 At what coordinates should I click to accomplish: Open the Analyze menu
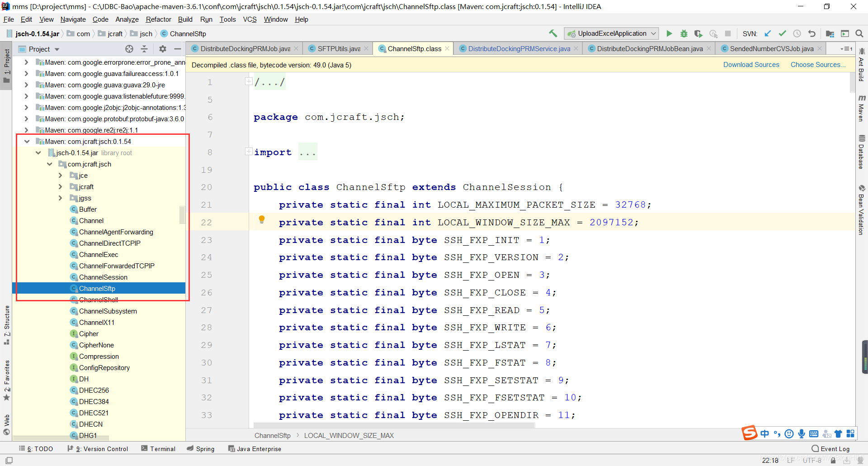tap(127, 19)
